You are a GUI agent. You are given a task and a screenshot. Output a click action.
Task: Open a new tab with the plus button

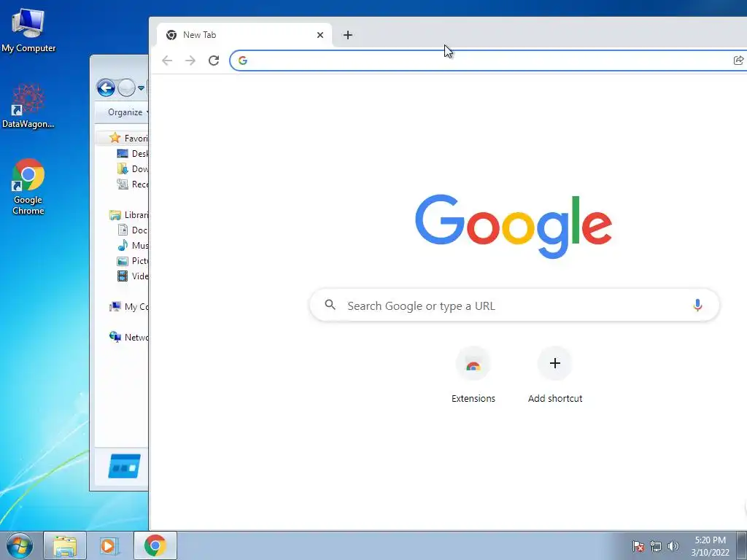tap(348, 35)
